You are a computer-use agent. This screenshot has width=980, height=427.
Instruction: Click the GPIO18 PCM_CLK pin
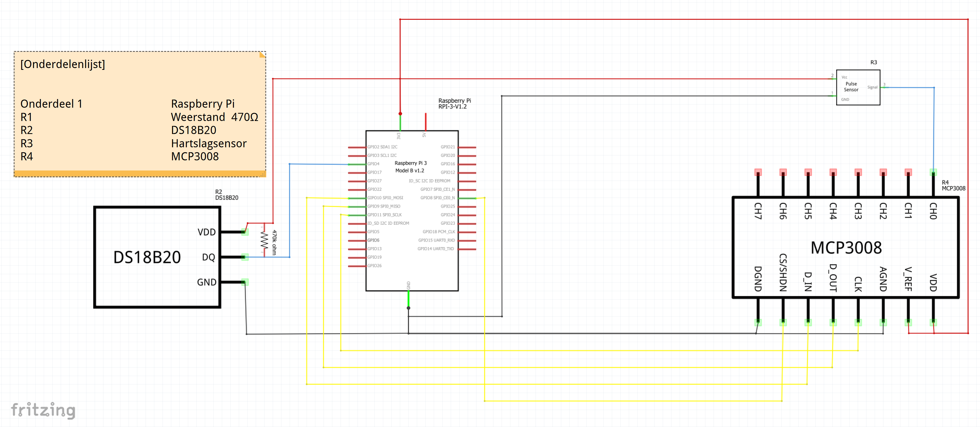click(467, 232)
